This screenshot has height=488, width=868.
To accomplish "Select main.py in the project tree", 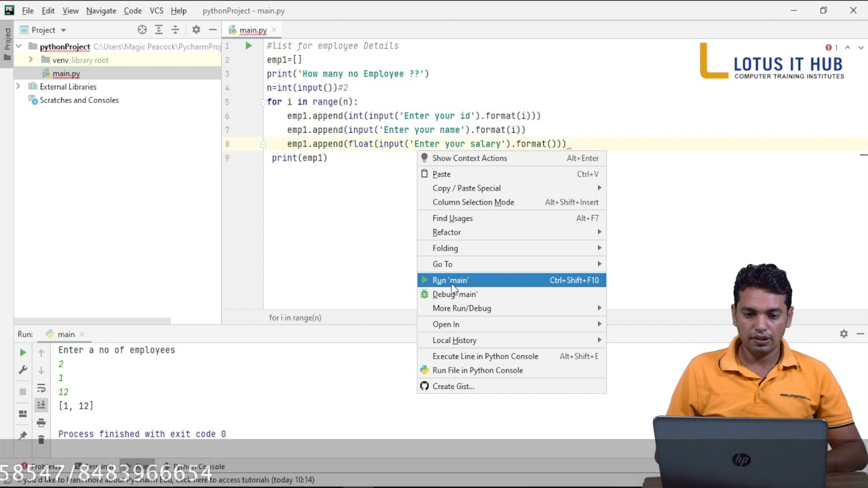I will [66, 73].
